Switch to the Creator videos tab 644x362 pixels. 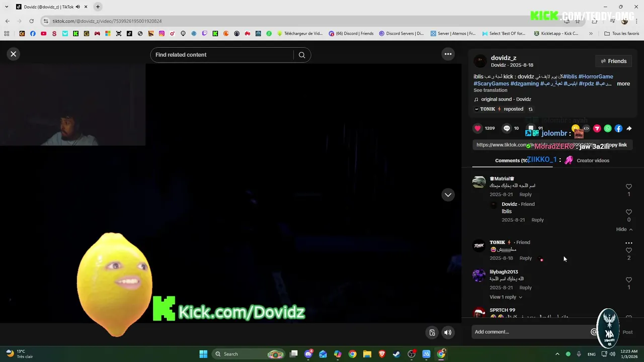coord(593,160)
